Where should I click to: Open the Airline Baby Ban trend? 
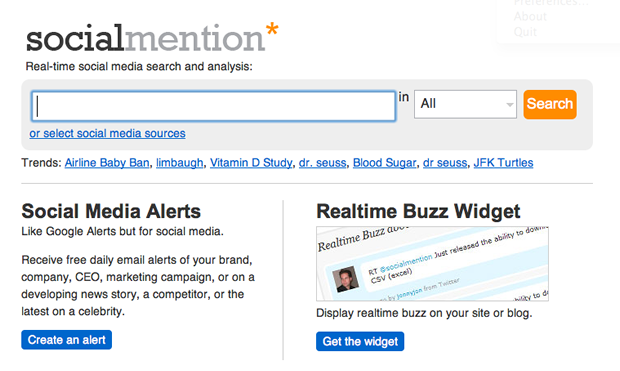point(107,163)
